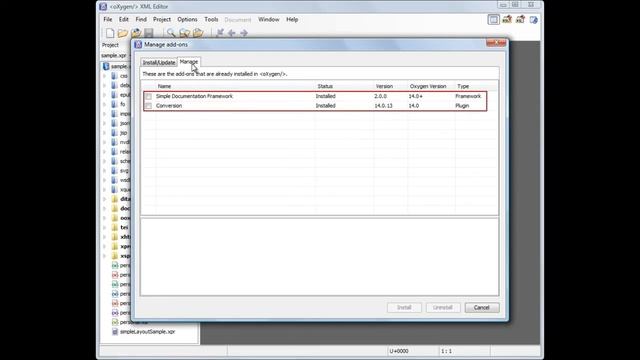
Task: Click the Install button
Action: click(x=404, y=307)
